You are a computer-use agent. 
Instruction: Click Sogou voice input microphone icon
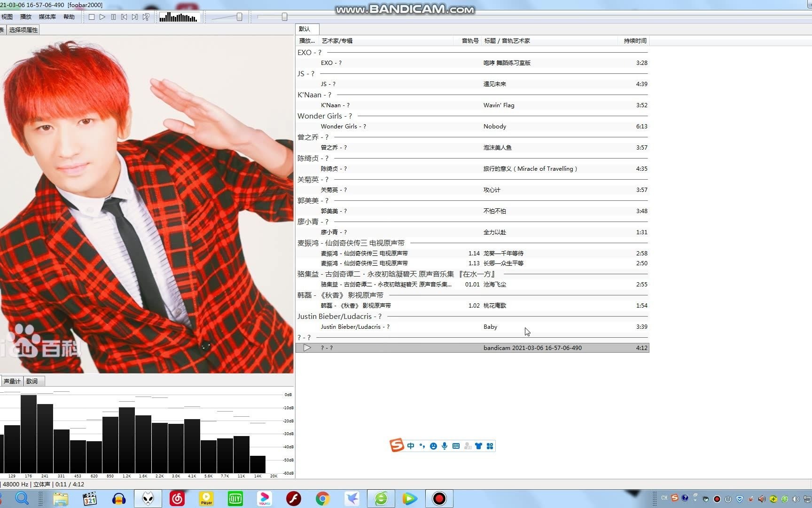pyautogui.click(x=445, y=446)
